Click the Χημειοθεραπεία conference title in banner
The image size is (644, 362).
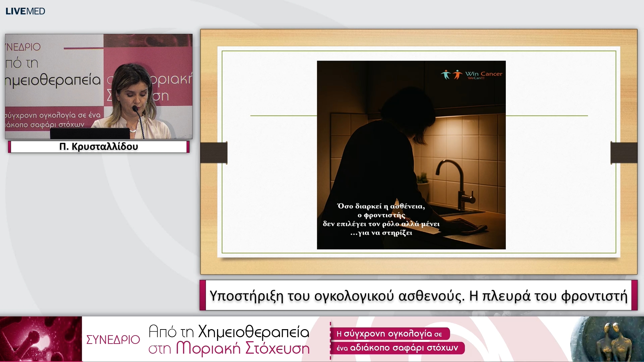(x=254, y=332)
